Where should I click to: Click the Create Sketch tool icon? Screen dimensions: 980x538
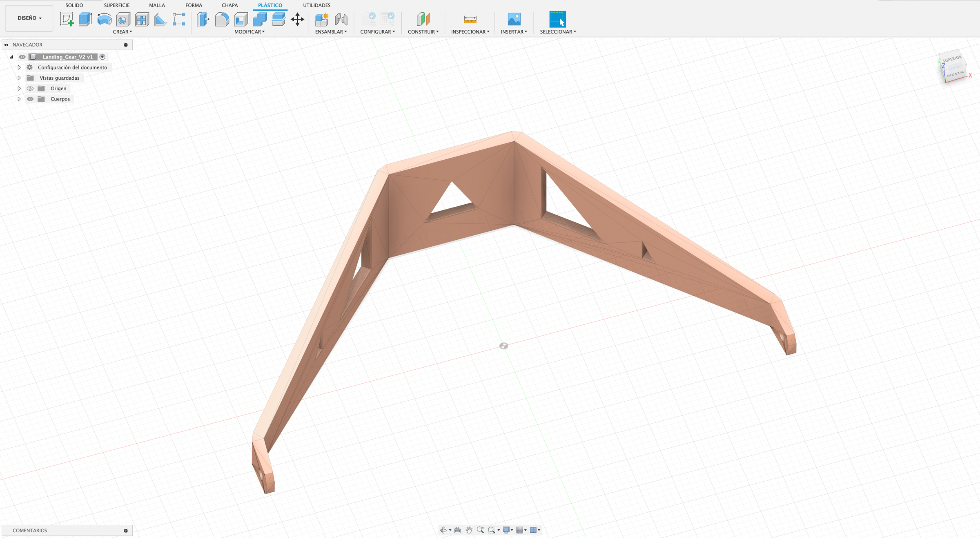(x=67, y=19)
